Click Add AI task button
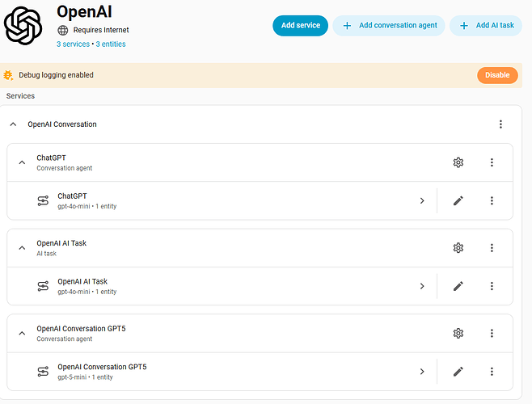Screen dimensions: 532x404 coord(486,25)
